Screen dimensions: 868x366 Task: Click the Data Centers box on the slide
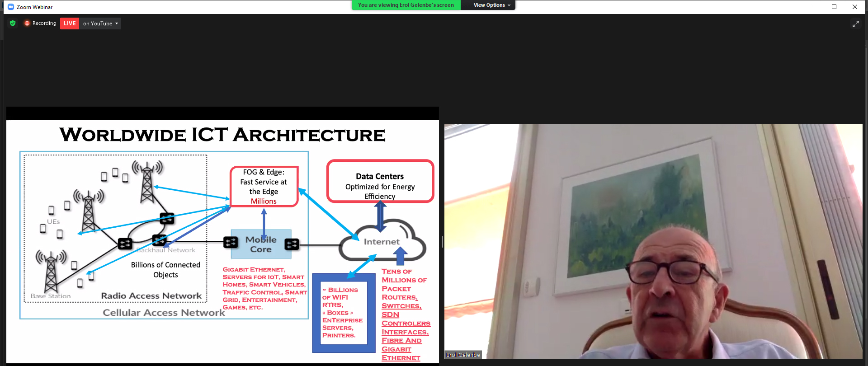click(x=380, y=181)
